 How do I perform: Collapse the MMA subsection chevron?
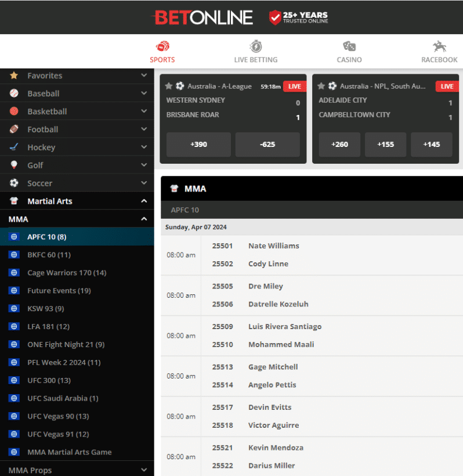(x=144, y=219)
